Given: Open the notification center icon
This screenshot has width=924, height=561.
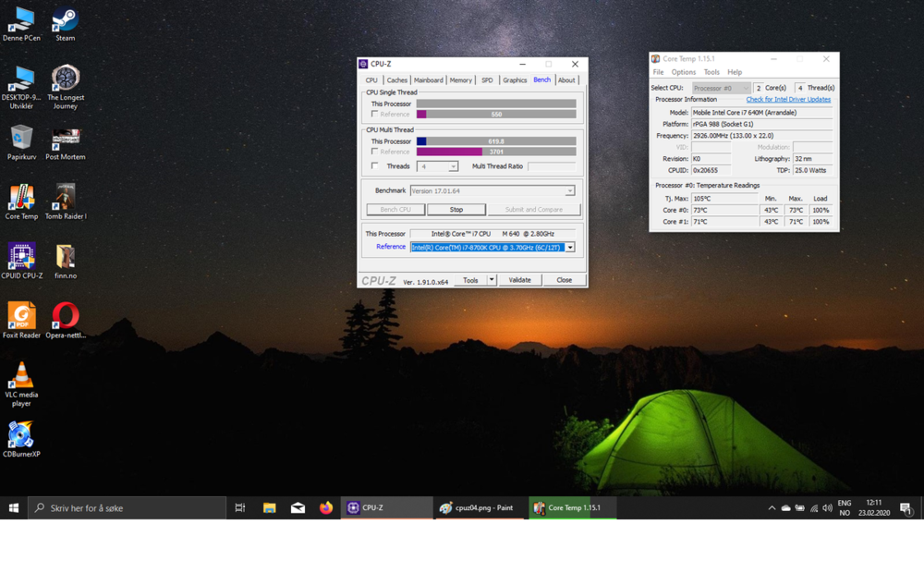Looking at the screenshot, I should pyautogui.click(x=906, y=508).
